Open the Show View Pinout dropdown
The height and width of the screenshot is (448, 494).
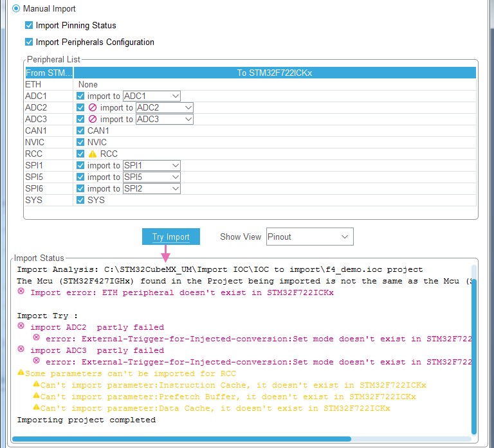[309, 237]
